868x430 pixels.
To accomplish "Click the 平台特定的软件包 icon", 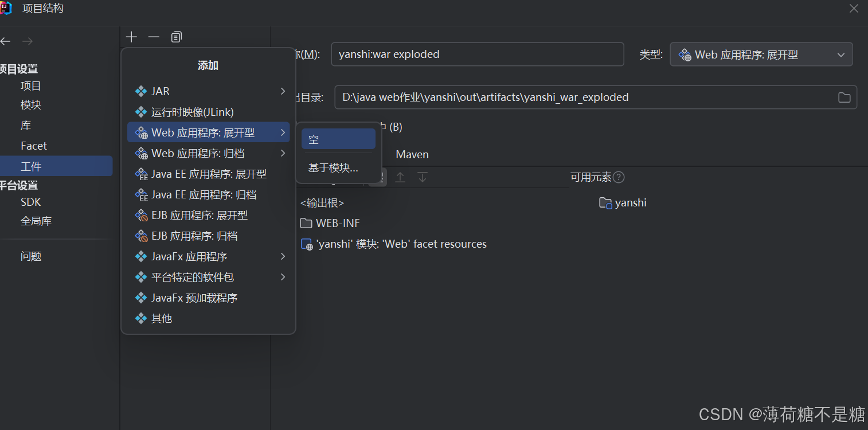I will [x=141, y=277].
